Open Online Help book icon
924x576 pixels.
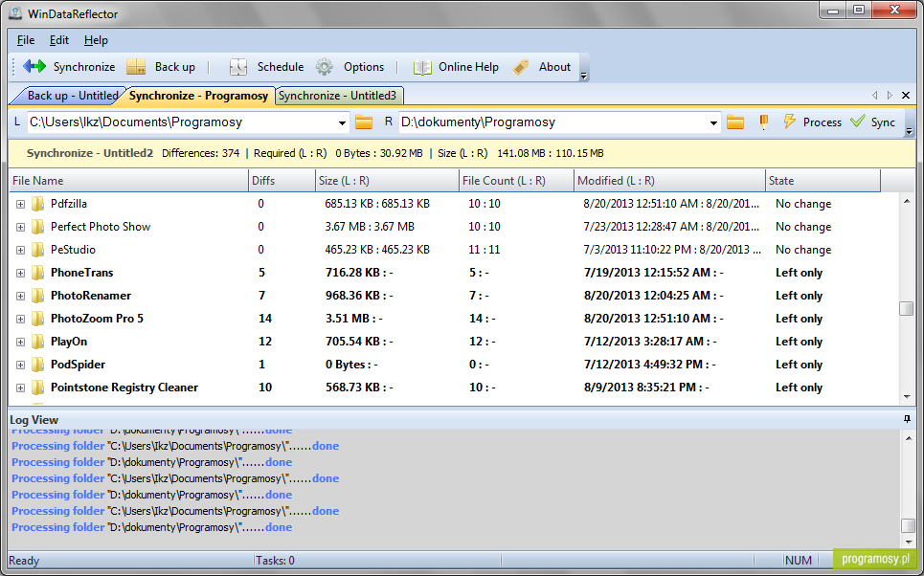[x=422, y=67]
